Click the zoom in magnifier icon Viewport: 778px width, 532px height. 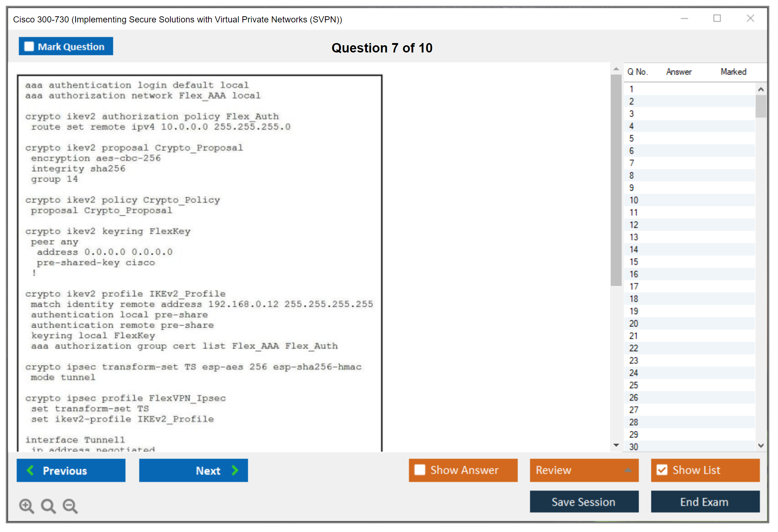[x=26, y=506]
